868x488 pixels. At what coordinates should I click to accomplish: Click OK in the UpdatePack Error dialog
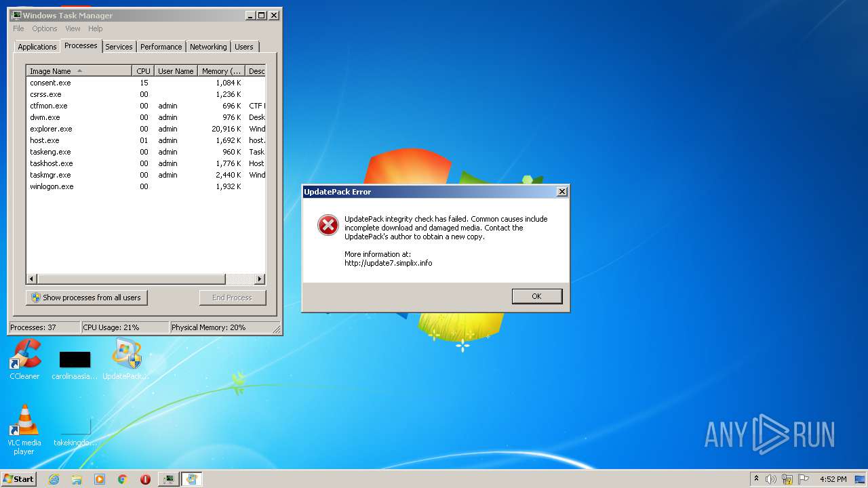(536, 296)
